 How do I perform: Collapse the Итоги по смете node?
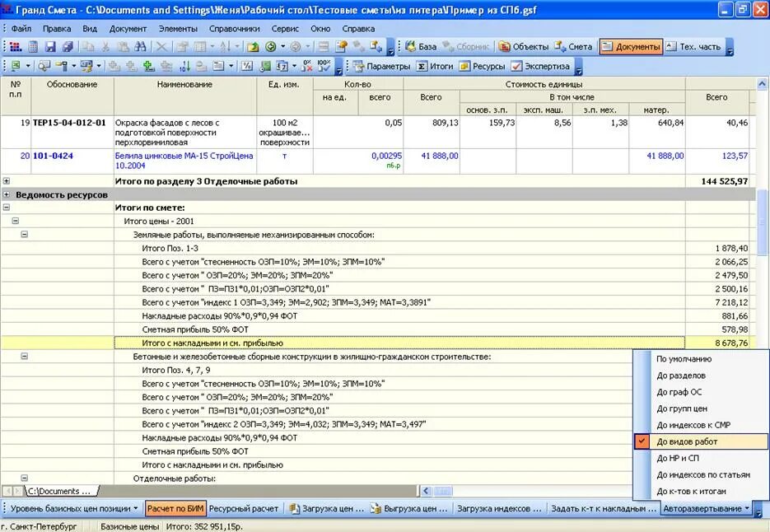(x=7, y=208)
